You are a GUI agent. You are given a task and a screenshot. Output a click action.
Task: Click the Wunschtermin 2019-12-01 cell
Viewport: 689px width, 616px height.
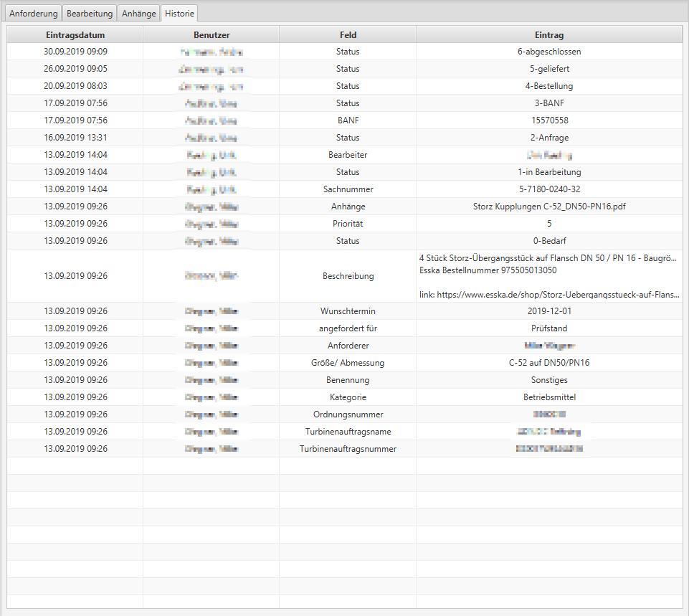click(x=549, y=311)
